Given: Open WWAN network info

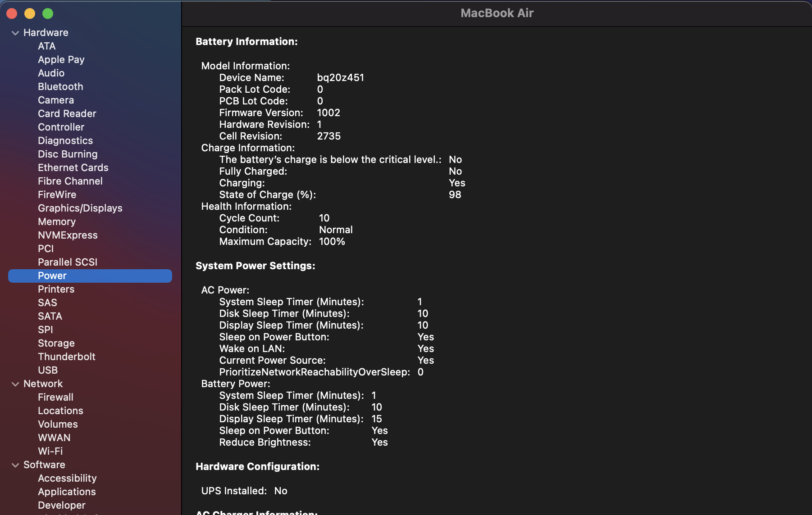Looking at the screenshot, I should tap(55, 438).
